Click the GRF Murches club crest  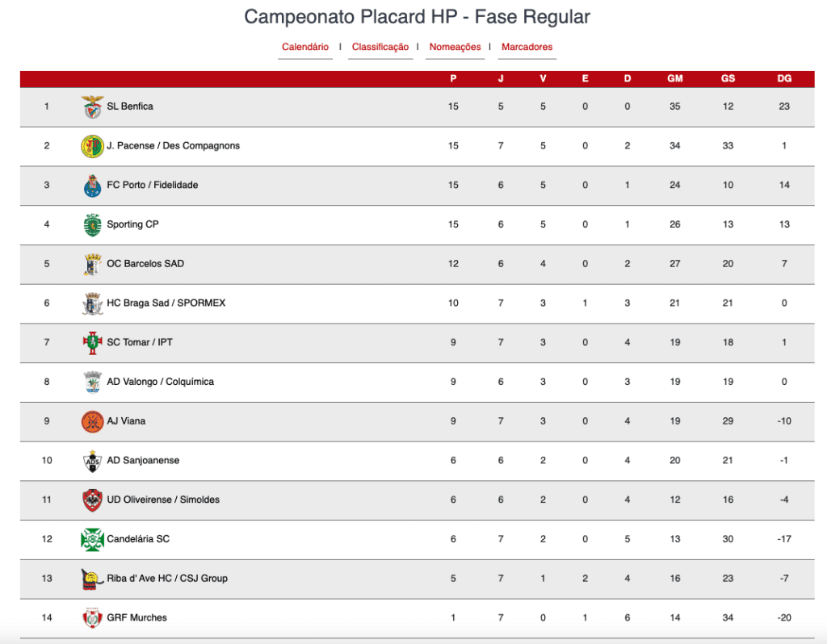point(92,617)
